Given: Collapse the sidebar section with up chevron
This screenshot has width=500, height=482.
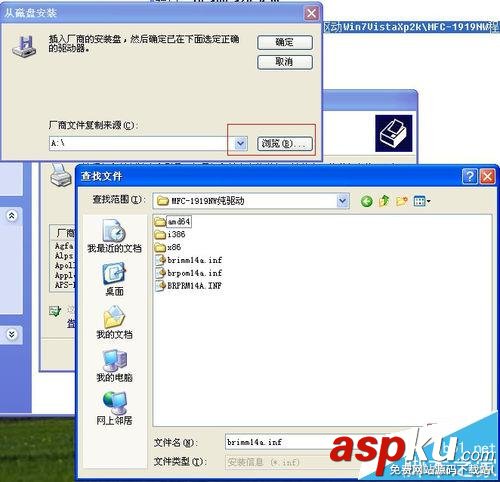Looking at the screenshot, I should (12, 216).
